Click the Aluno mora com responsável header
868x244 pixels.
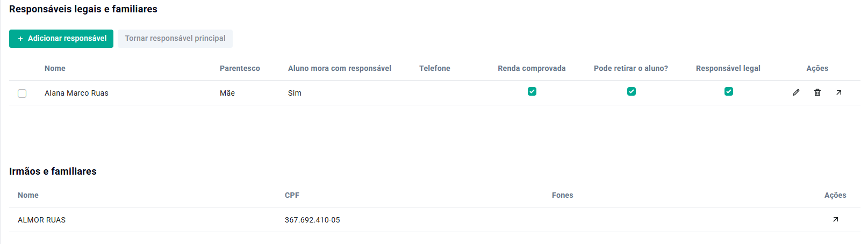click(x=340, y=68)
